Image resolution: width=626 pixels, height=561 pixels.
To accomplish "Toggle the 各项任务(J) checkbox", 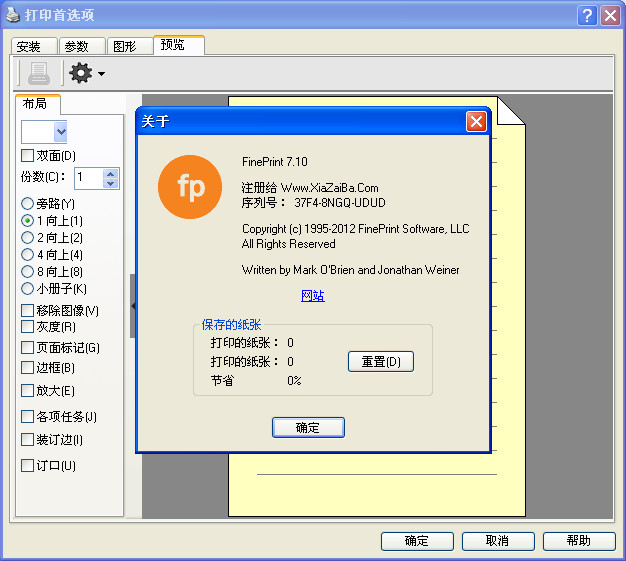I will [x=27, y=416].
